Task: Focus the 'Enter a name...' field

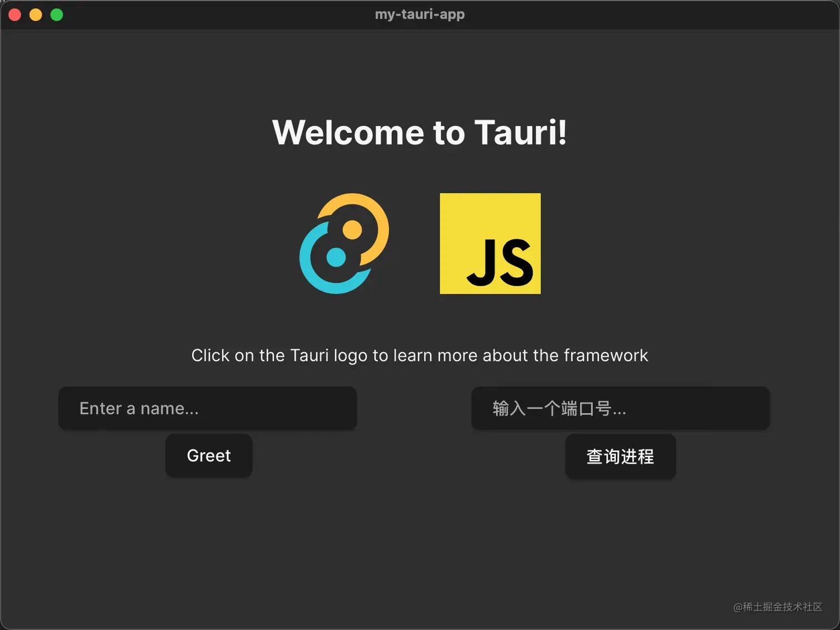Action: pyautogui.click(x=207, y=408)
